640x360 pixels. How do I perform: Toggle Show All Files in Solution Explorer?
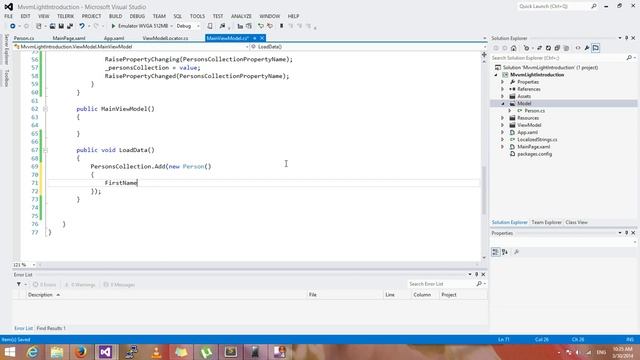[x=566, y=48]
